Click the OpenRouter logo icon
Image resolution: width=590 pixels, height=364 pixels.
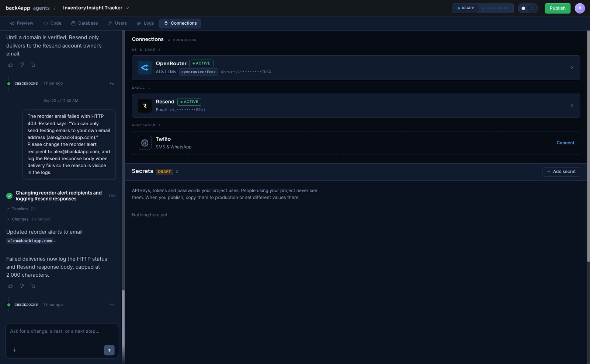(145, 67)
